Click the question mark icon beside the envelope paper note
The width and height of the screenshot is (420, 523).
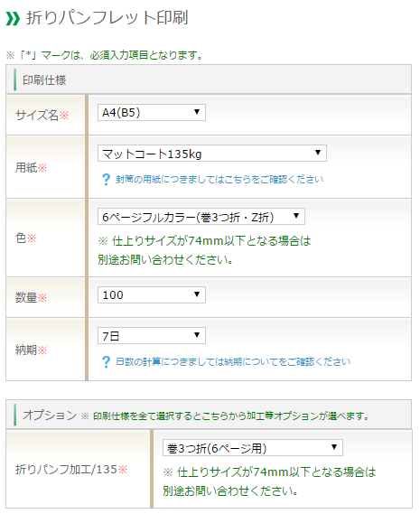click(x=106, y=180)
